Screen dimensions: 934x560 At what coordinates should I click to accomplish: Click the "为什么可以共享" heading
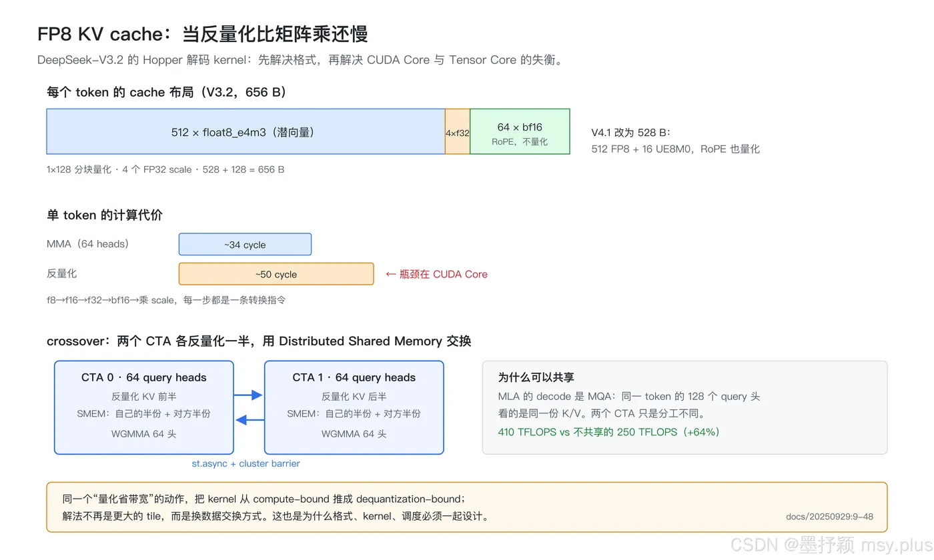(536, 377)
